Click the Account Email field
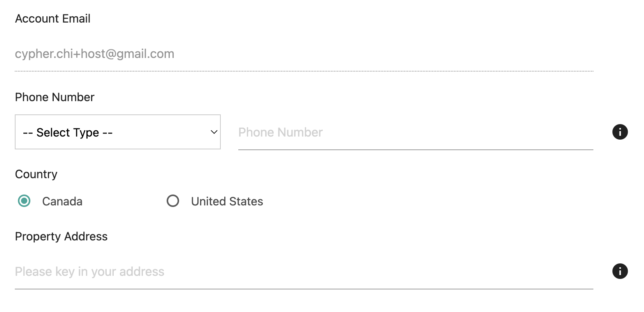 point(304,54)
